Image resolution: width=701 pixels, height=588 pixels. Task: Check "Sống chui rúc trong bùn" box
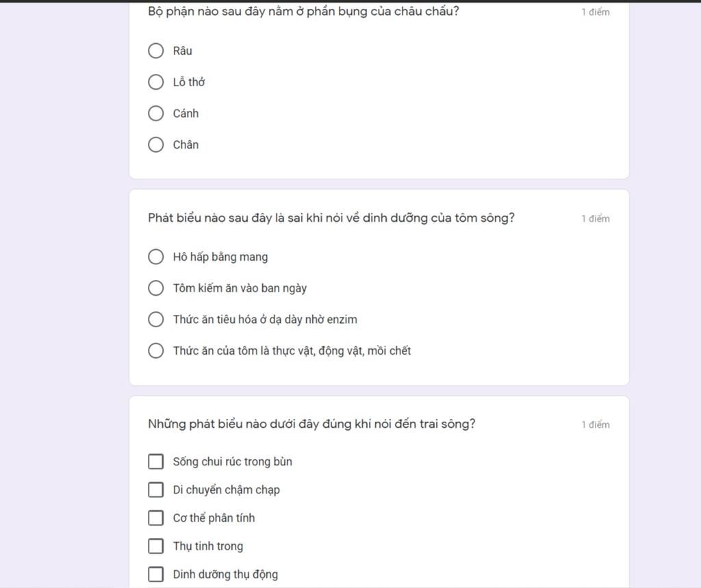point(155,461)
